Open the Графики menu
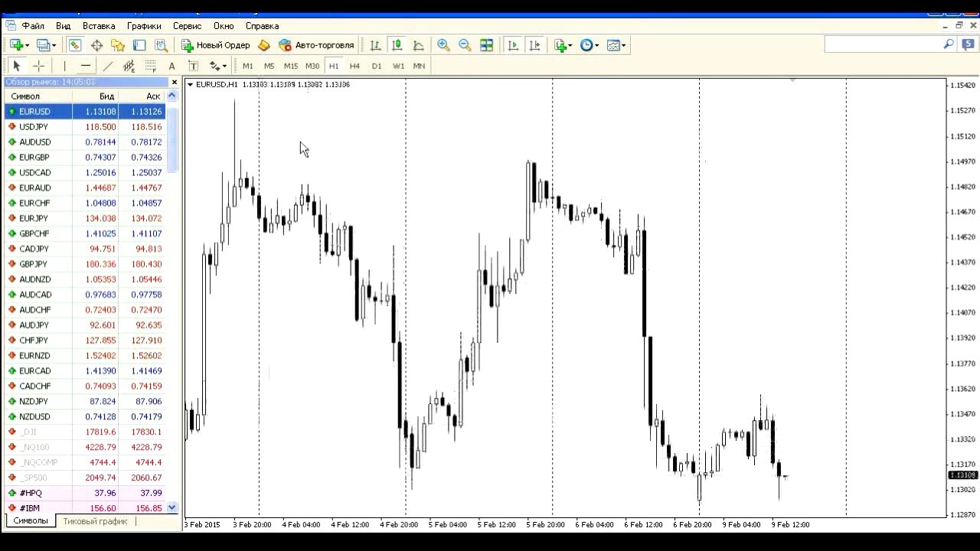Viewport: 980px width, 551px height. pyautogui.click(x=144, y=25)
